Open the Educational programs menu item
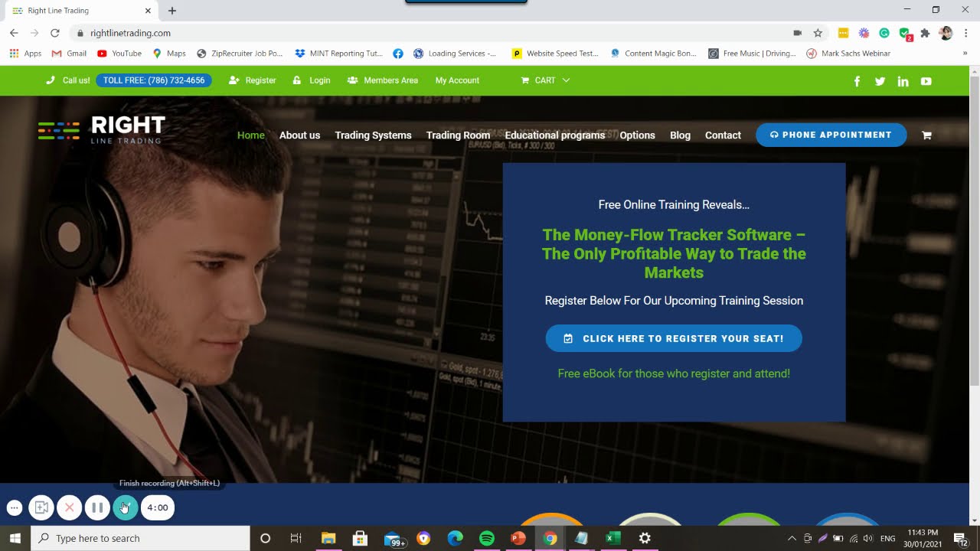 [x=554, y=135]
